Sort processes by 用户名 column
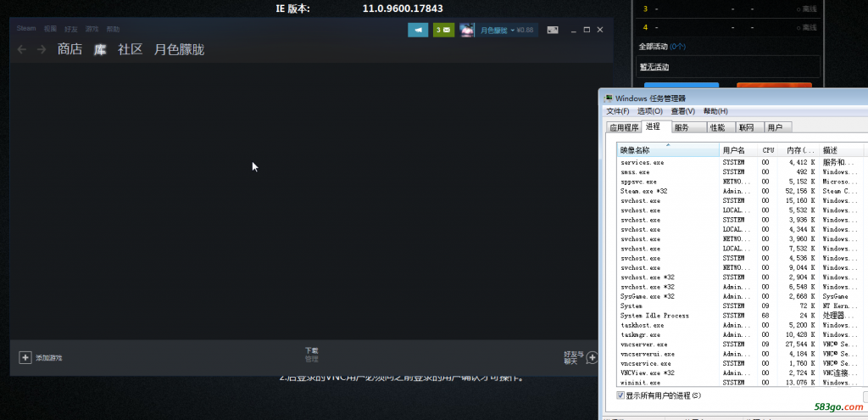The height and width of the screenshot is (420, 868). [738, 150]
